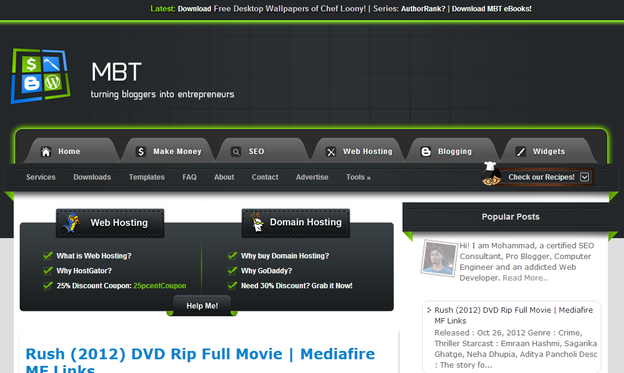Click the author profile photo
Screen dimensions: 624x373
(439, 258)
